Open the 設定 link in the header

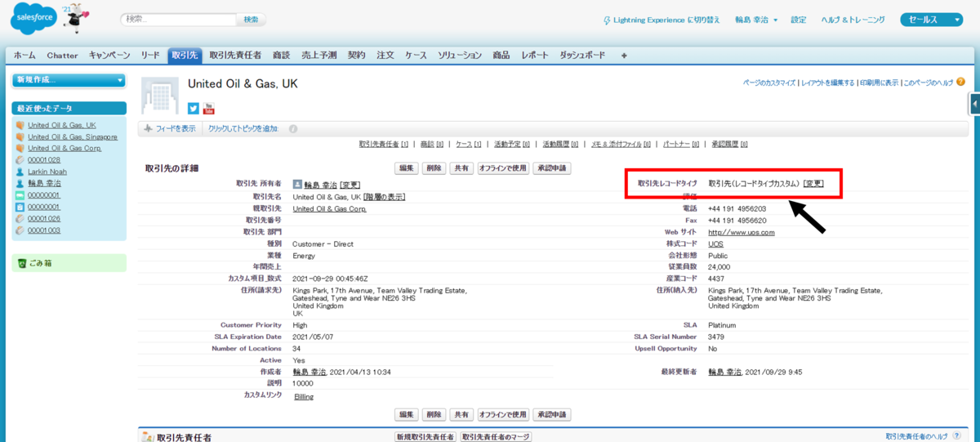(799, 20)
